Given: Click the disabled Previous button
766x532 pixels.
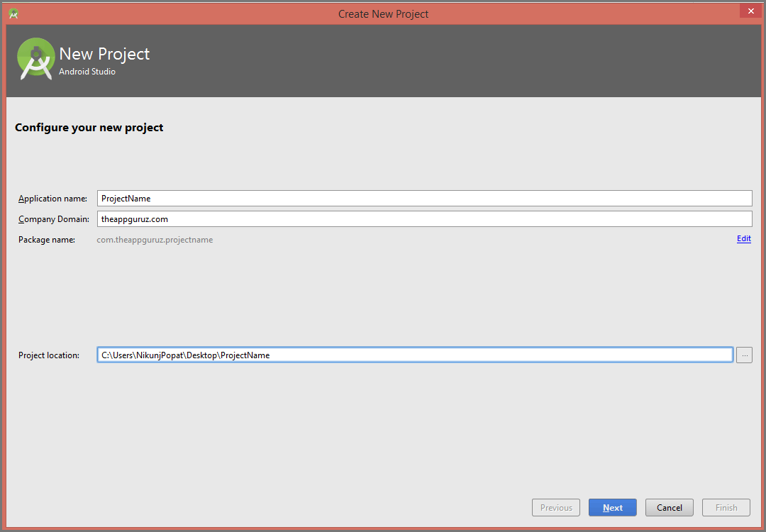Looking at the screenshot, I should [556, 508].
